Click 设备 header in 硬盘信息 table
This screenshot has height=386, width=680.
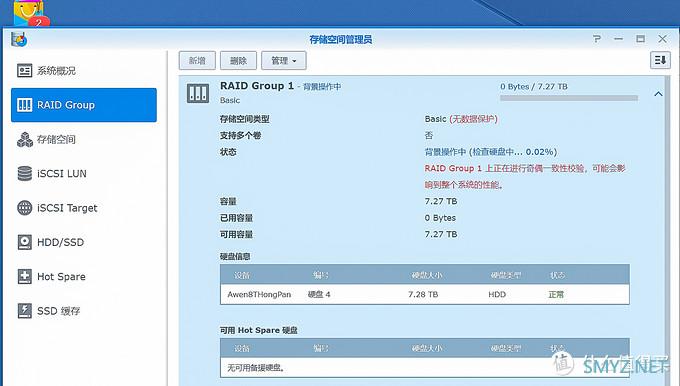242,275
